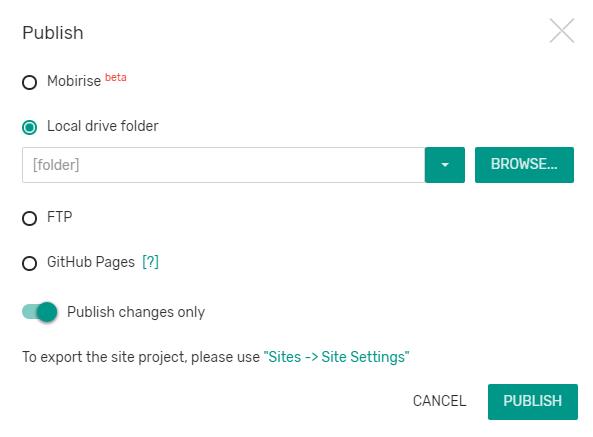The height and width of the screenshot is (437, 593).
Task: Choose the FTP radio button
Action: point(29,218)
